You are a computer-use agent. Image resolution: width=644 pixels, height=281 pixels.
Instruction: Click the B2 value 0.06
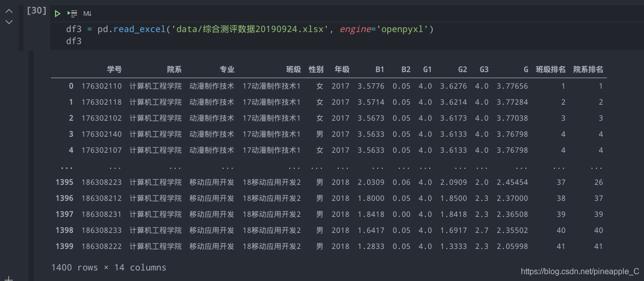pyautogui.click(x=401, y=182)
